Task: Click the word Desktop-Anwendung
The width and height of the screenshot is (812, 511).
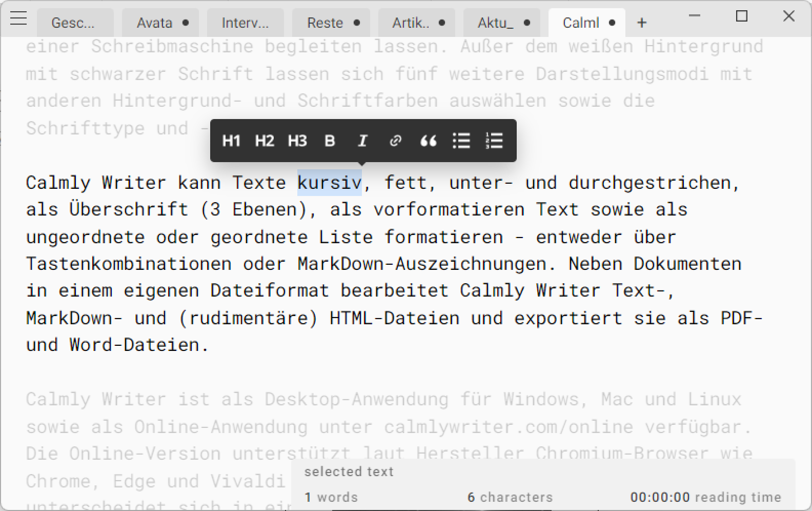Action: pyautogui.click(x=356, y=399)
